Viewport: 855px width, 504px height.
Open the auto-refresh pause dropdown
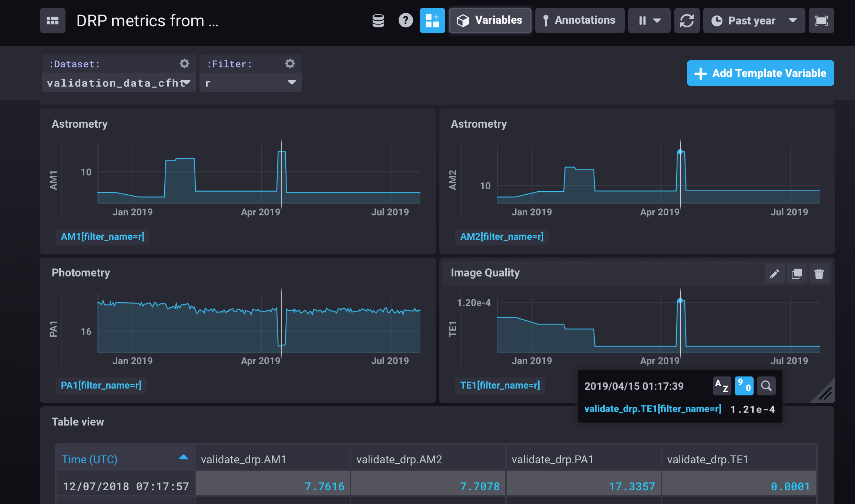[x=649, y=21]
